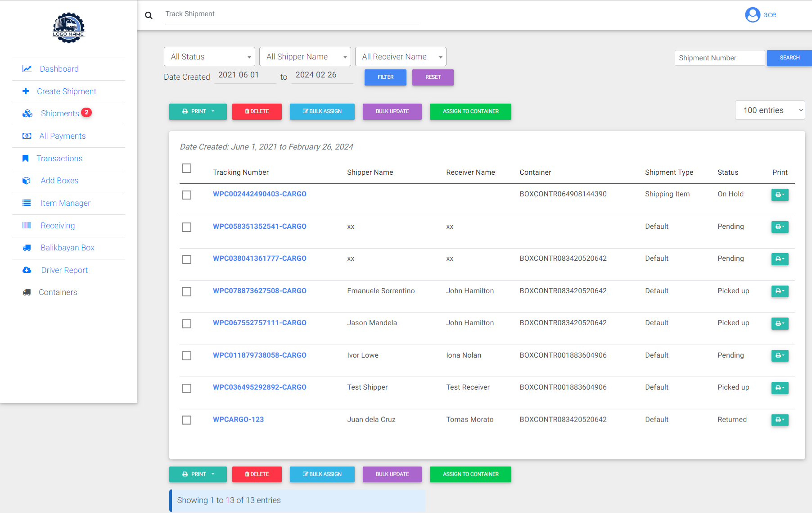Screen dimensions: 812x513
Task: Click the Item Manager list icon
Action: 27,203
